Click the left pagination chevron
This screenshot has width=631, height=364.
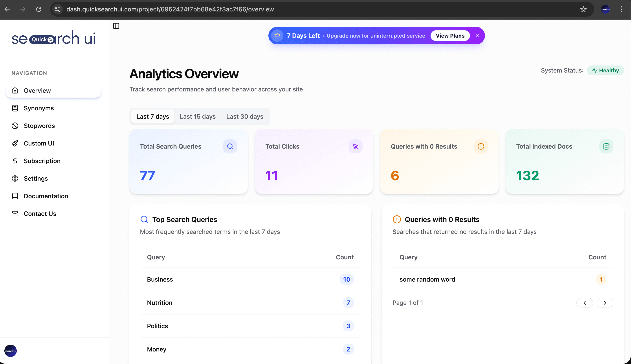point(585,302)
